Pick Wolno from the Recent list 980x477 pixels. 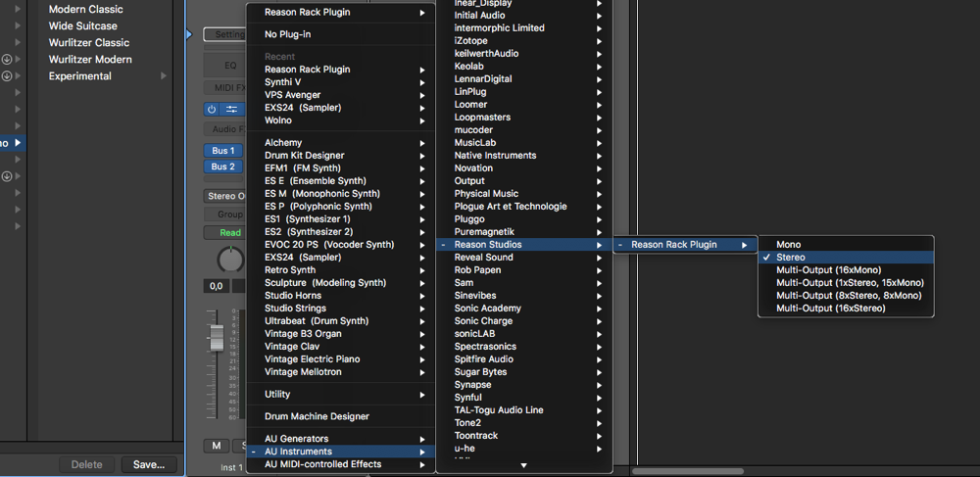click(x=341, y=120)
